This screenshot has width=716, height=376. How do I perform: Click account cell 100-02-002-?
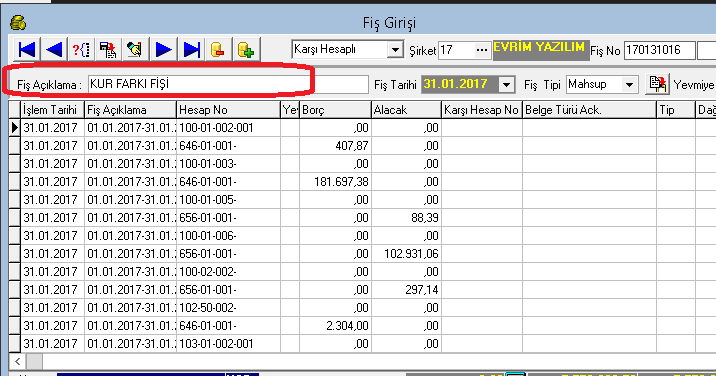(x=228, y=272)
